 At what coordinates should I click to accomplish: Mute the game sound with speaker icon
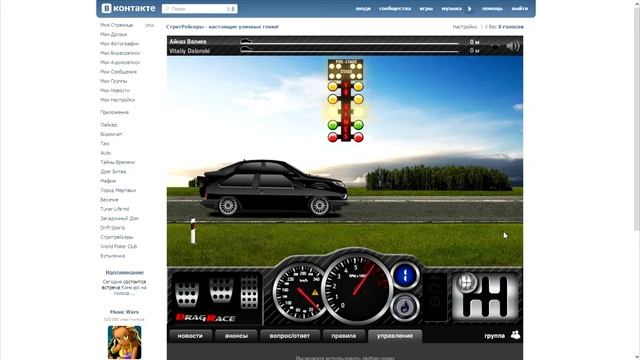(x=513, y=46)
